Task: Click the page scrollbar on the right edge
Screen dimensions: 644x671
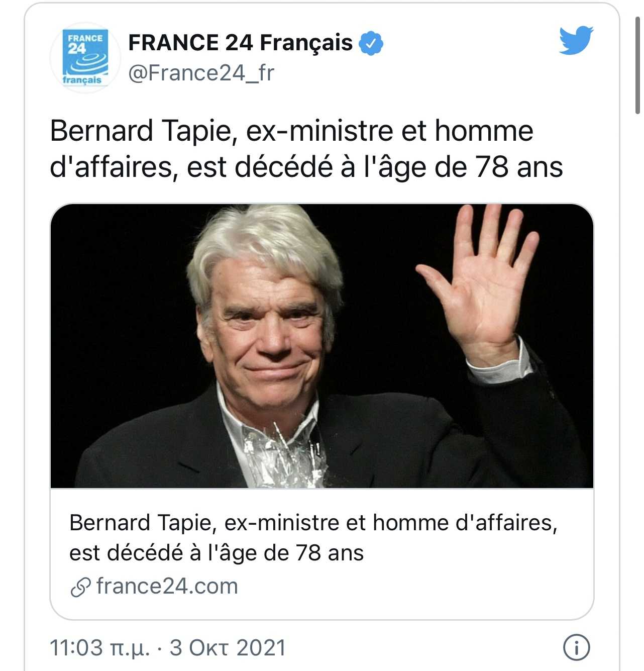Action: [637, 65]
